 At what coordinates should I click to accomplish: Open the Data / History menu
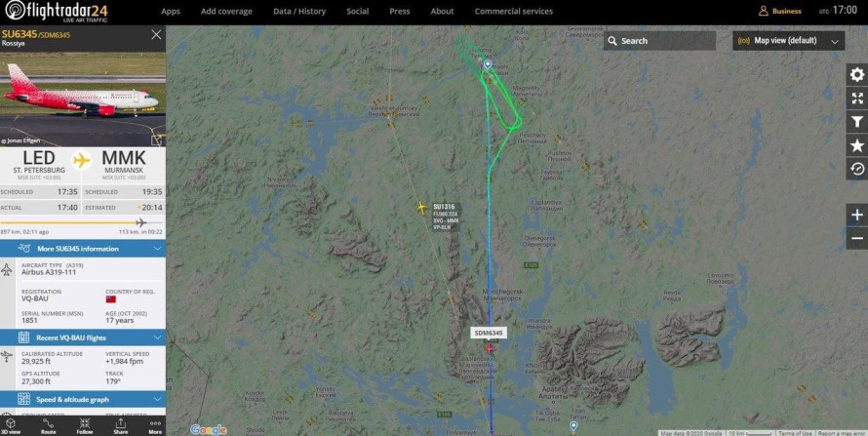(299, 11)
